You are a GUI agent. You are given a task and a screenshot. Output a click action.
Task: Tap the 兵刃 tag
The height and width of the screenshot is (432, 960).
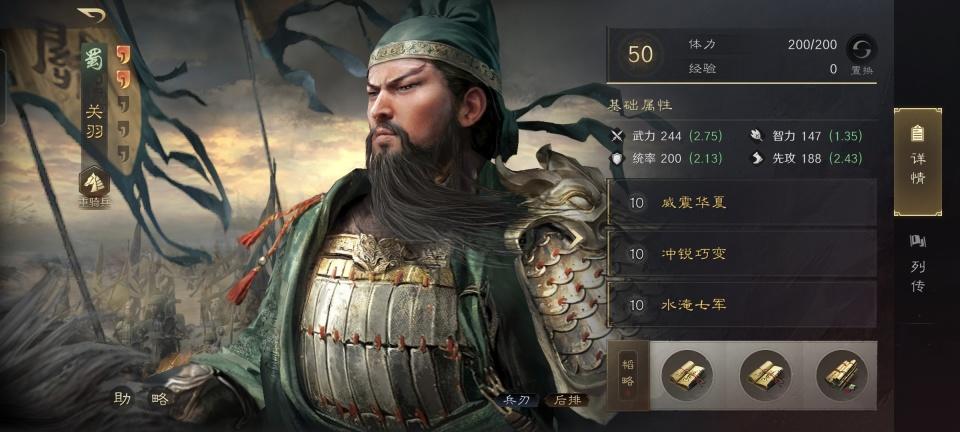pos(517,400)
